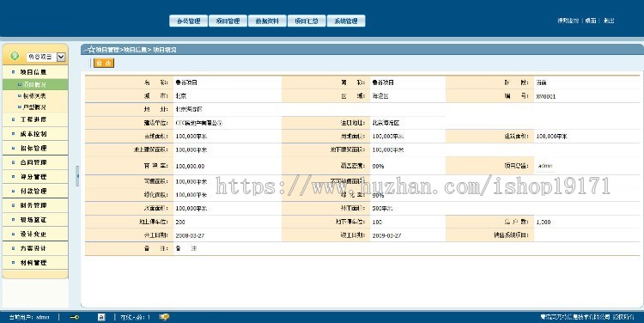Screen dimensions: 644x323
Task: Click the above-ground parking value 200
Action: point(180,222)
